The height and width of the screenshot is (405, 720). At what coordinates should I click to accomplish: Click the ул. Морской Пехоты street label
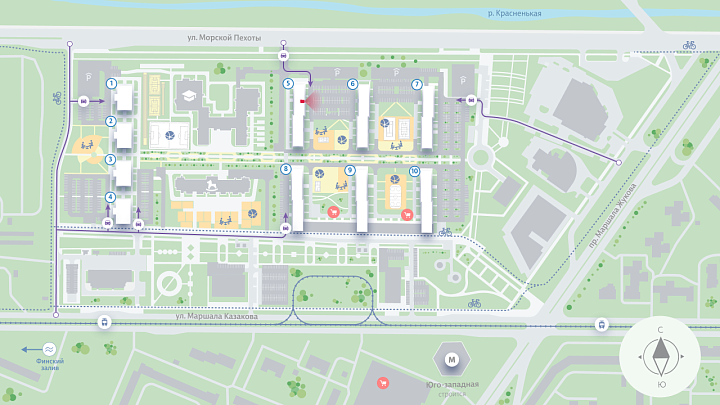[224, 38]
